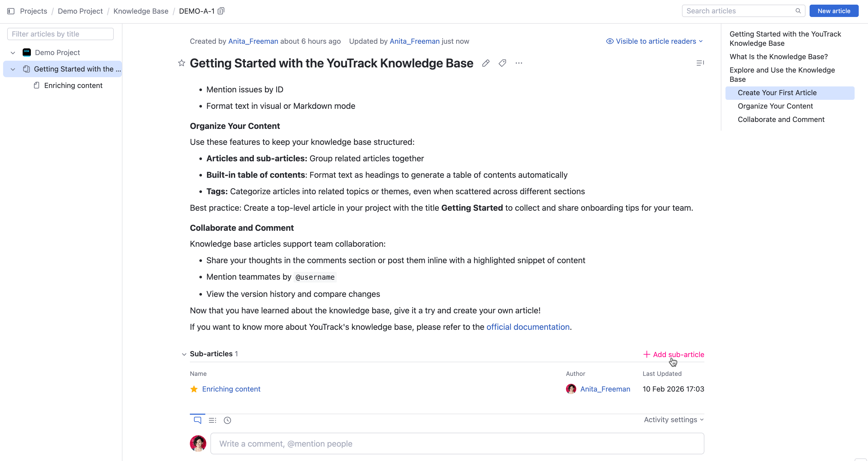Hide the table of contents icon
Screen dimensions: 868x461
[x=700, y=63]
